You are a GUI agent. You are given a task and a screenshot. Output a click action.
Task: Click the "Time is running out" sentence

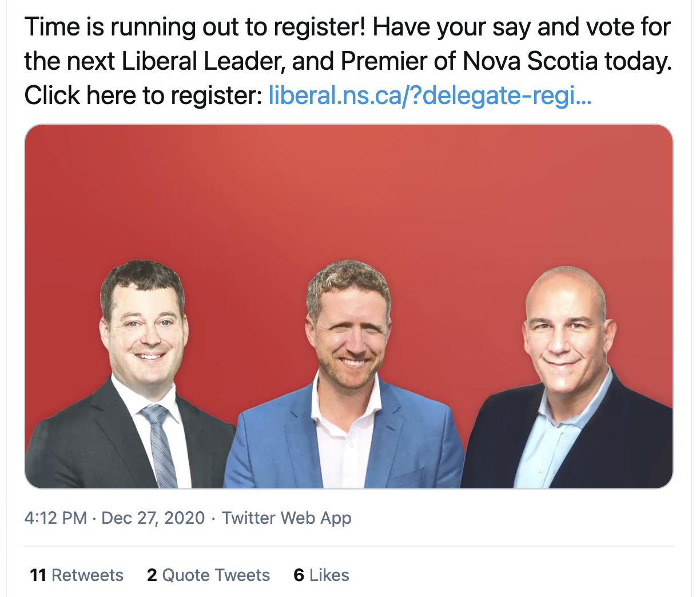coord(194,27)
